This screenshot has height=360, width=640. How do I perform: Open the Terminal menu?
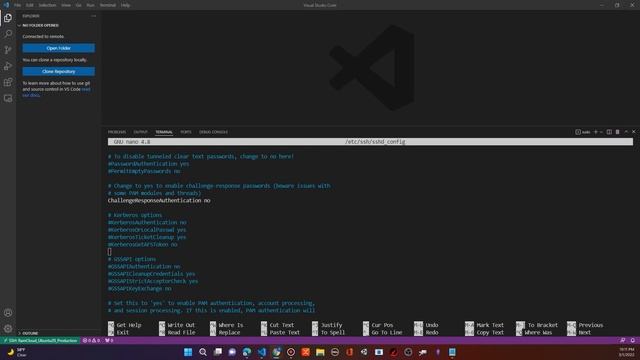(108, 5)
